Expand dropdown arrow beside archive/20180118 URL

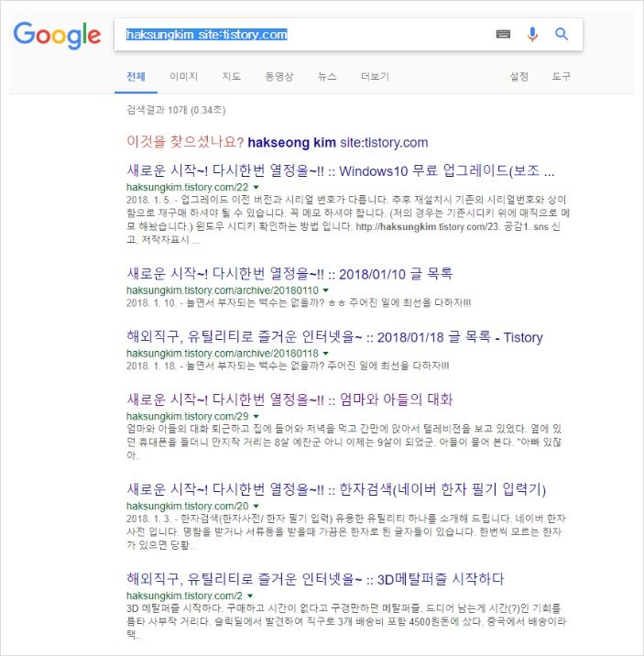click(x=326, y=354)
